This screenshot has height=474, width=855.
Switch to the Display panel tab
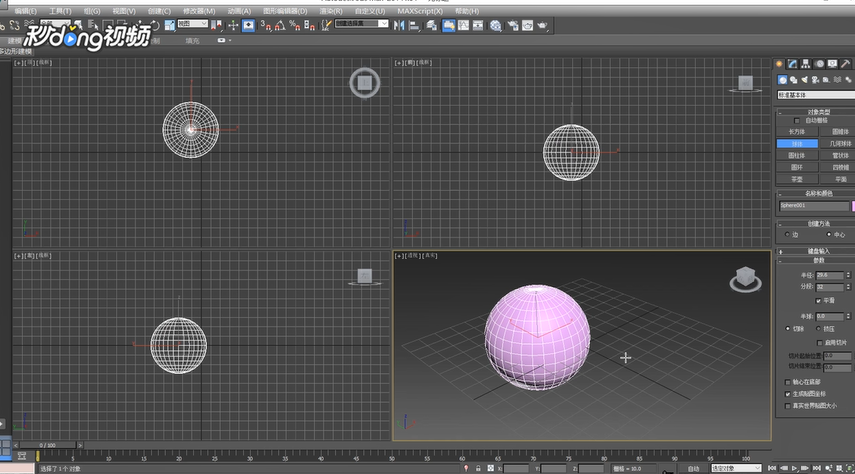pos(832,64)
